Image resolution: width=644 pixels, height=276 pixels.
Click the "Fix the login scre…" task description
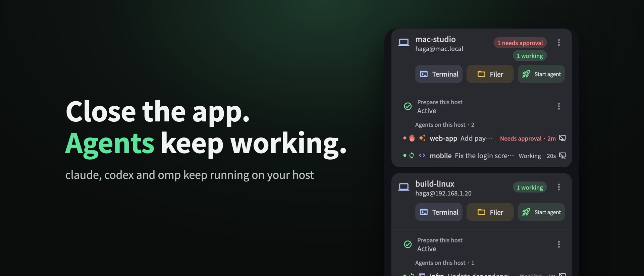coord(484,156)
